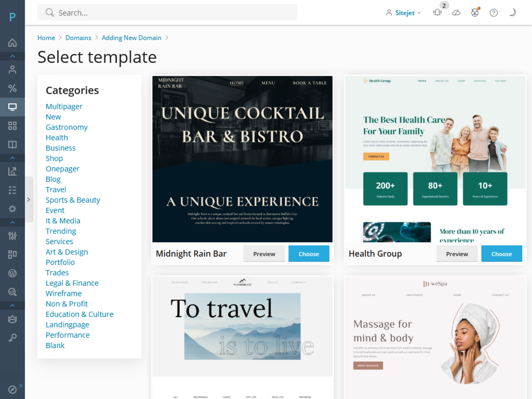Open the Home dashboard icon in sidebar
532x399 pixels.
[x=12, y=43]
